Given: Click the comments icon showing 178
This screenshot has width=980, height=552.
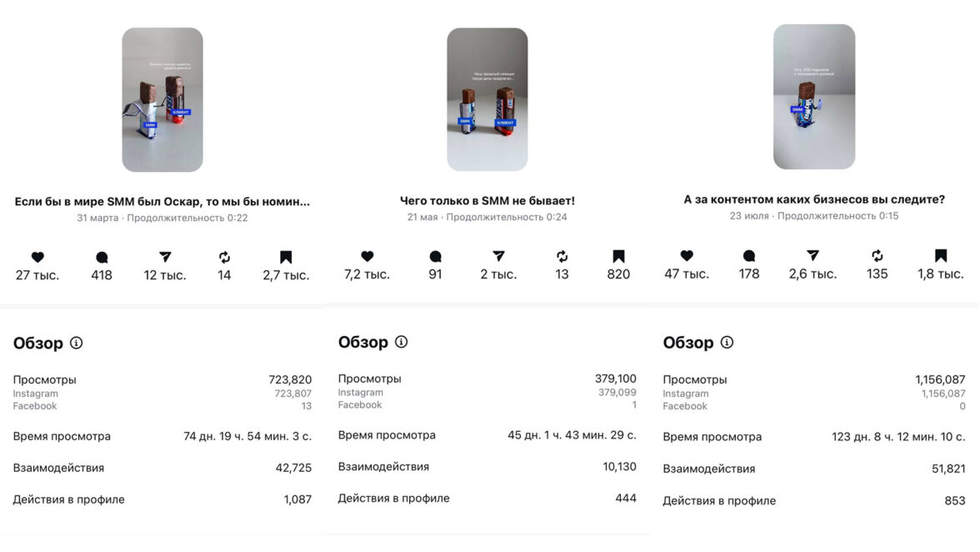Looking at the screenshot, I should 749,256.
